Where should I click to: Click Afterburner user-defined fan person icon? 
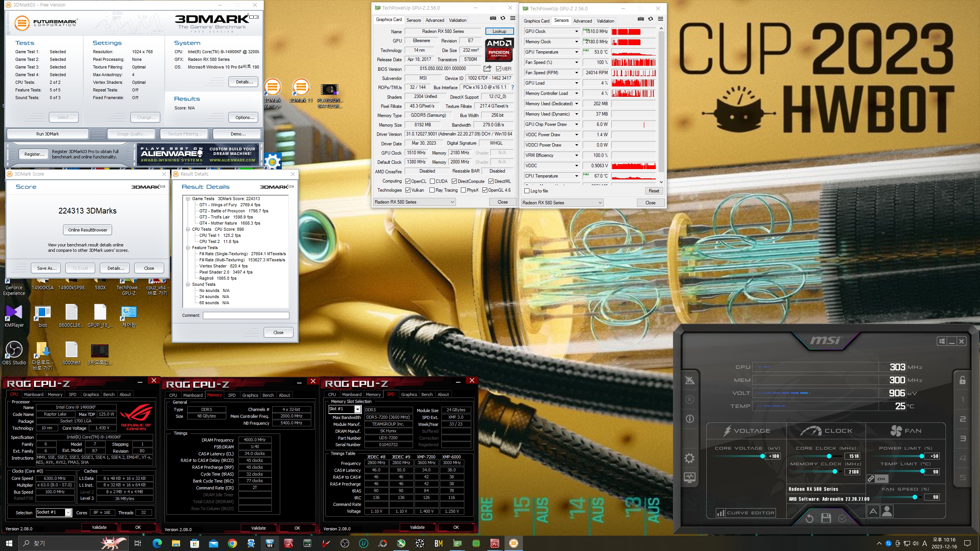click(887, 511)
